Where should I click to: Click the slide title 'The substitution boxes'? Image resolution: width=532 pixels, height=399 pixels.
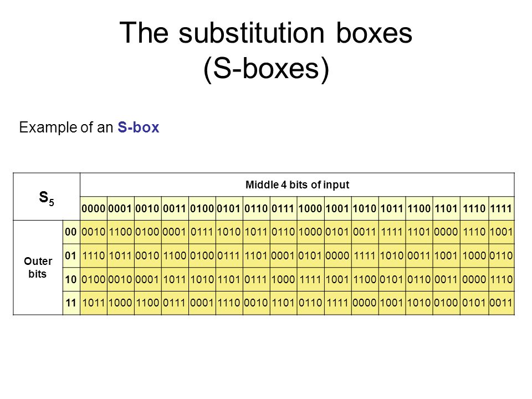pyautogui.click(x=265, y=33)
